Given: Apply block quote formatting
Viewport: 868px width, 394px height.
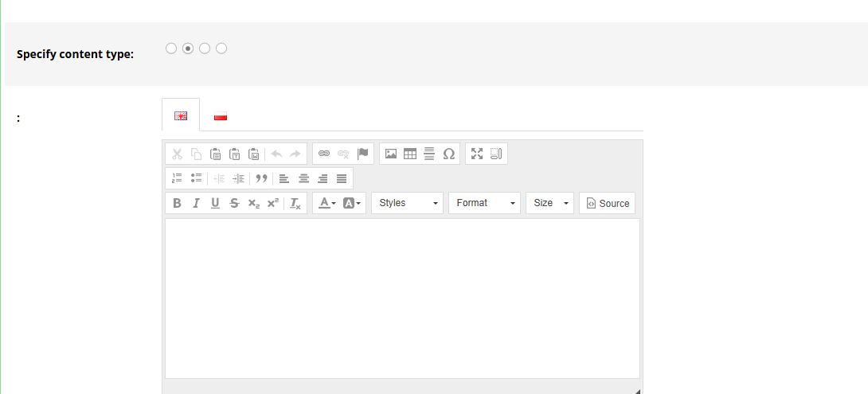Looking at the screenshot, I should coord(261,178).
